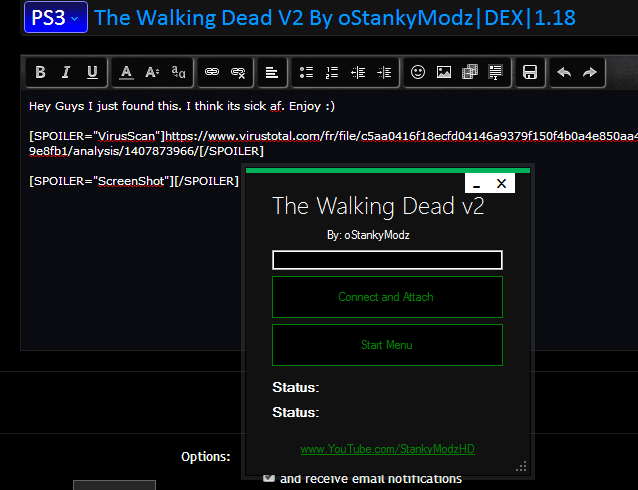638x490 pixels.
Task: Toggle bold formatting in the editor
Action: click(40, 72)
